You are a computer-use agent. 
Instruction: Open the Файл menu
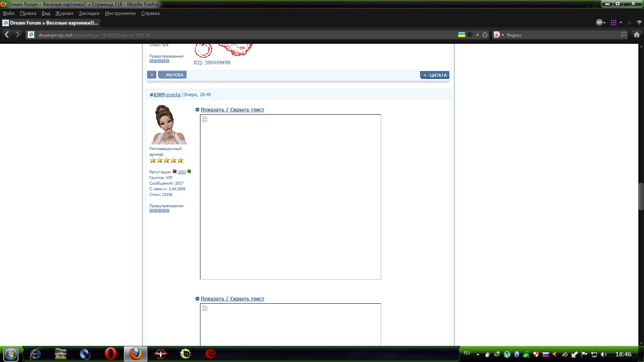8,13
